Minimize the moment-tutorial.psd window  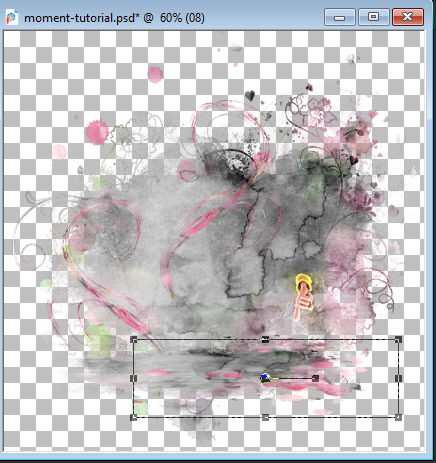point(339,17)
